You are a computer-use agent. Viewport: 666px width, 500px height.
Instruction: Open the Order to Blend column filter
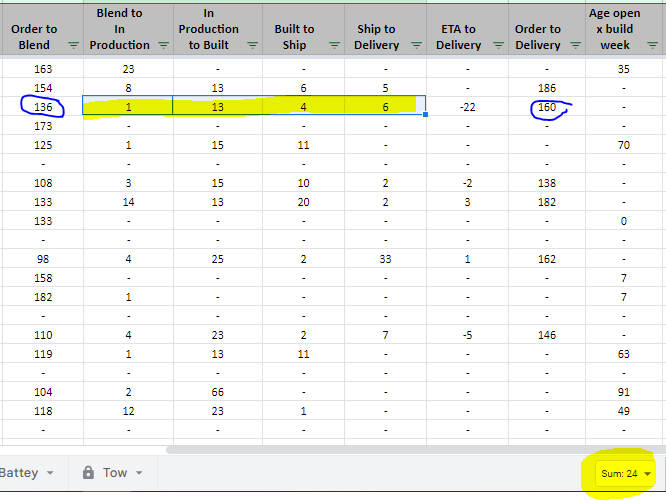pos(74,46)
